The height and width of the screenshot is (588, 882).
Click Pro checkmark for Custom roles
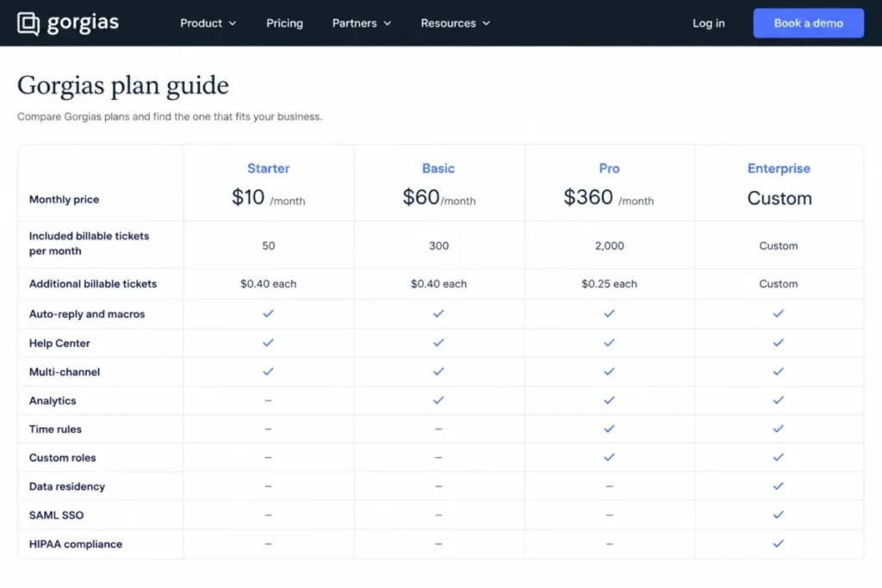(x=609, y=457)
